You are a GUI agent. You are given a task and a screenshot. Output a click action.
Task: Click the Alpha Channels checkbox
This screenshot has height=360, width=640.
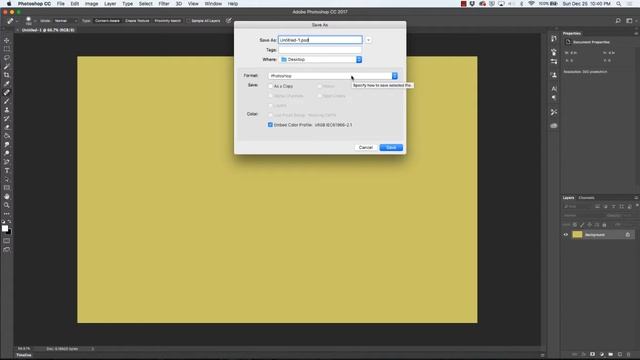pyautogui.click(x=270, y=96)
